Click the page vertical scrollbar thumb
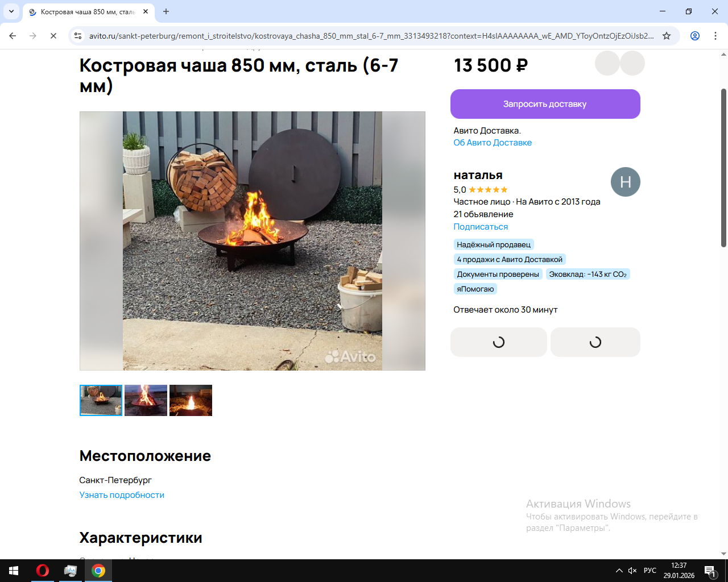Screen dimensions: 728x582 [x=723, y=168]
